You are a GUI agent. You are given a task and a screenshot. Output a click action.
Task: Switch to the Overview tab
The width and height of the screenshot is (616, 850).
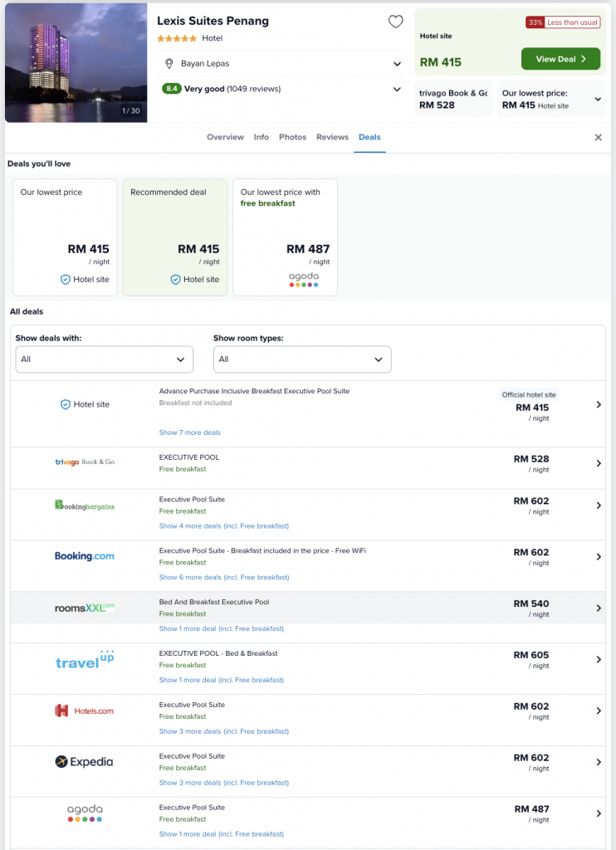[225, 137]
